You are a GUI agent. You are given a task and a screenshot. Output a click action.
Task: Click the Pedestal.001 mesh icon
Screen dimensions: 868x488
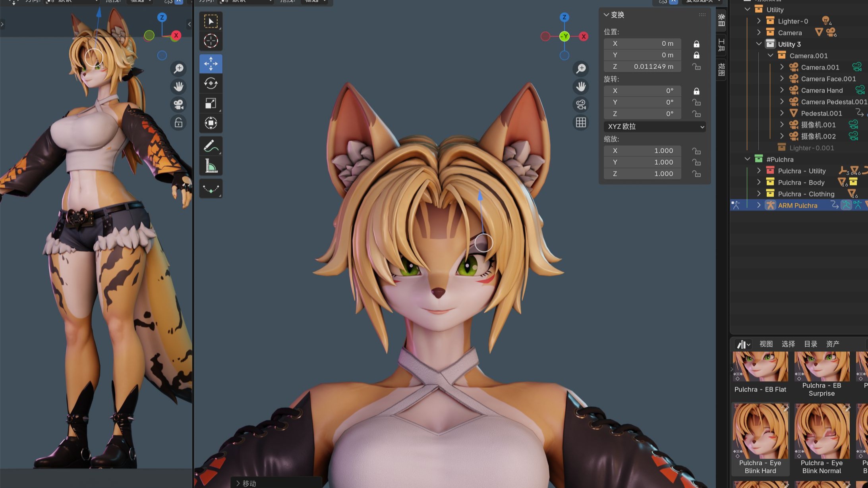tap(793, 113)
